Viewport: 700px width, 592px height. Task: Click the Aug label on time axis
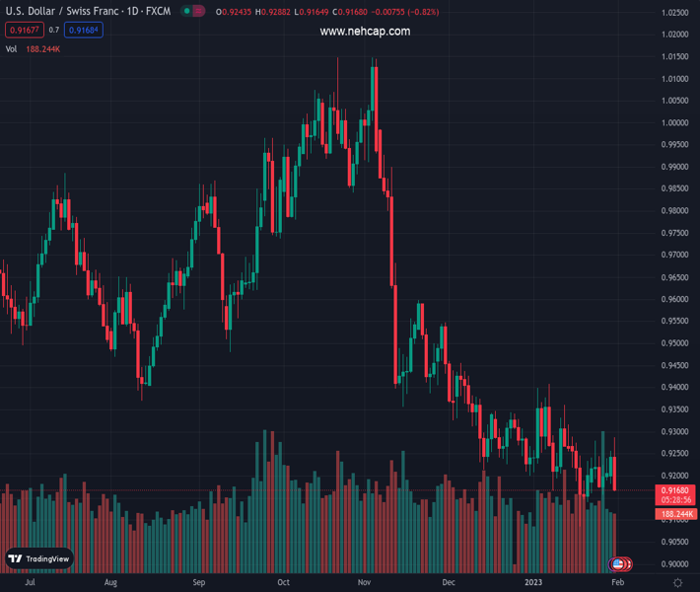110,583
